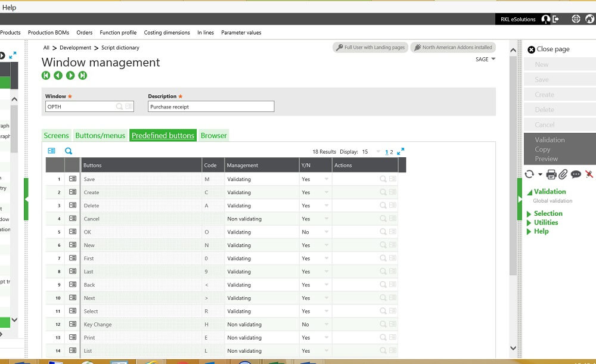Switch to the Buttons/menus tab

coord(100,135)
